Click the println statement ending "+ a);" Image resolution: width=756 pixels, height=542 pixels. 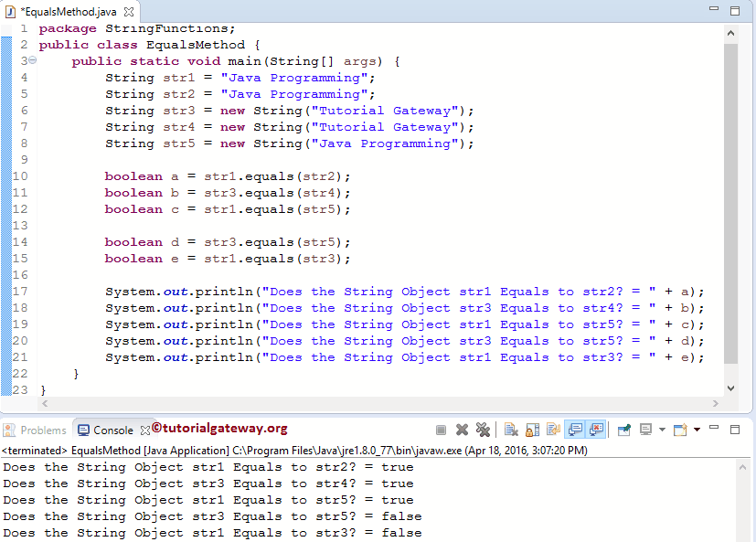click(x=405, y=292)
